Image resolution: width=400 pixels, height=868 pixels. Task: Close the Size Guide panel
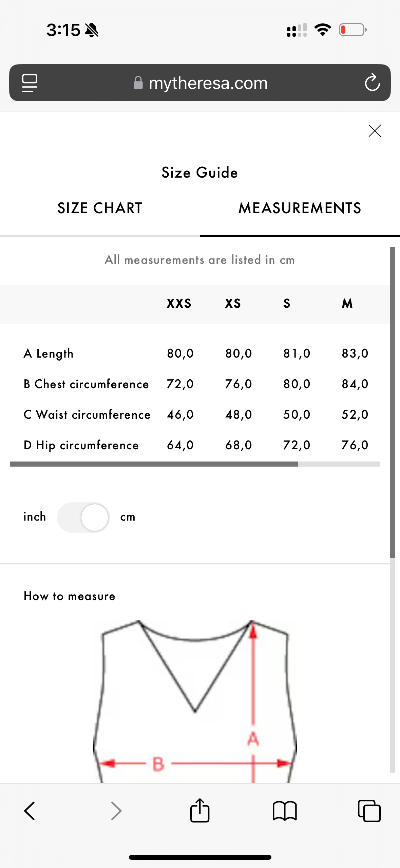(375, 131)
